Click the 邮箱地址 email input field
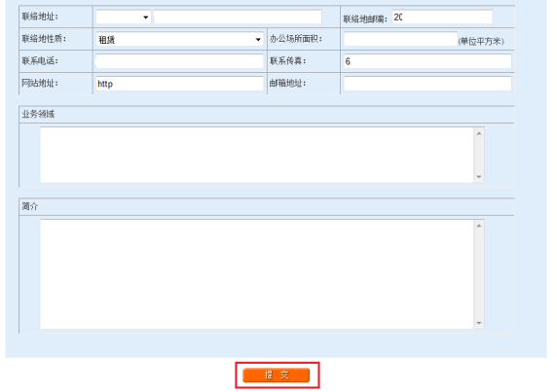 click(x=427, y=84)
